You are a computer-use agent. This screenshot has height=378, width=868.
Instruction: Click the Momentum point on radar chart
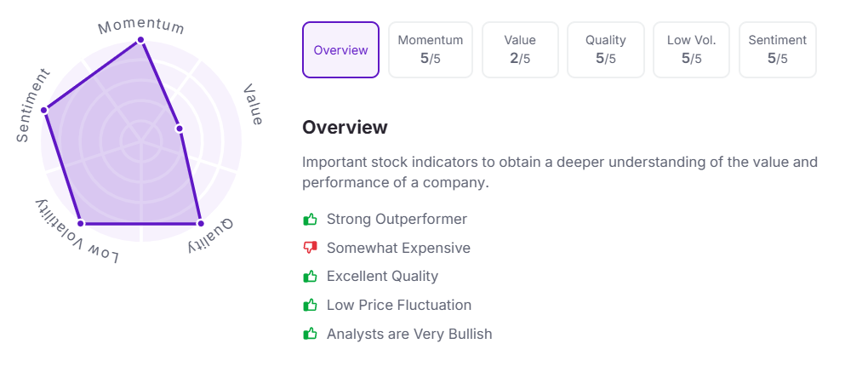[x=140, y=40]
